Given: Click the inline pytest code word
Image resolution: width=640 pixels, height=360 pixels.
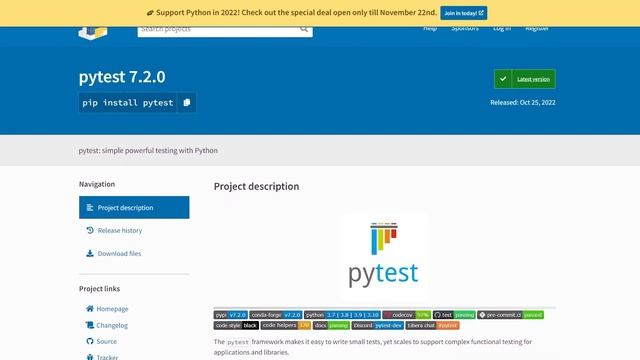Looking at the screenshot, I should coord(238,342).
